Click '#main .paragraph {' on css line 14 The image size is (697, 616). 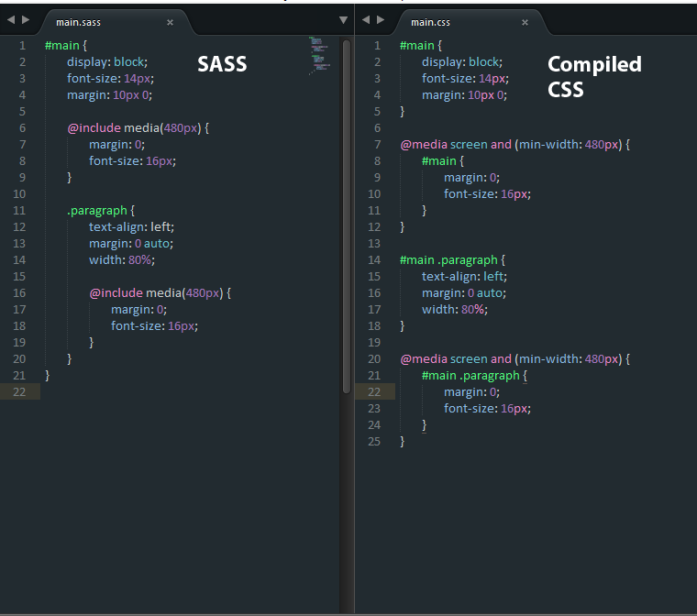[452, 260]
